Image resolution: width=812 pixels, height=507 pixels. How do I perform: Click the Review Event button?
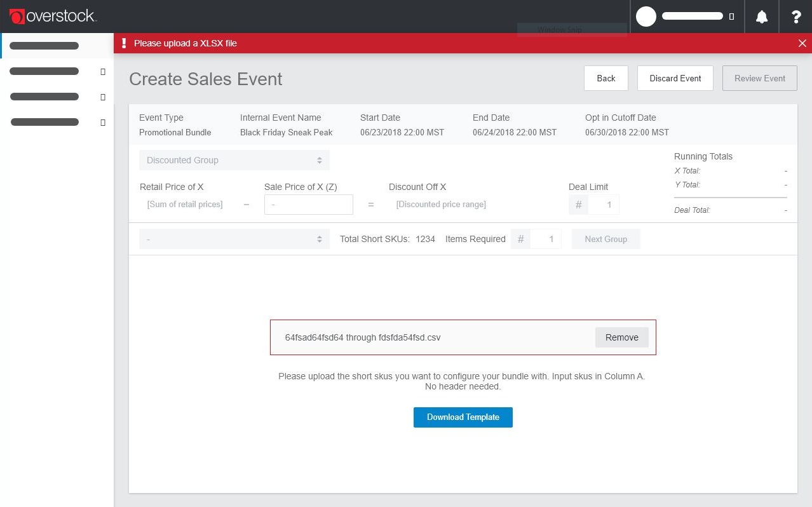pyautogui.click(x=759, y=78)
